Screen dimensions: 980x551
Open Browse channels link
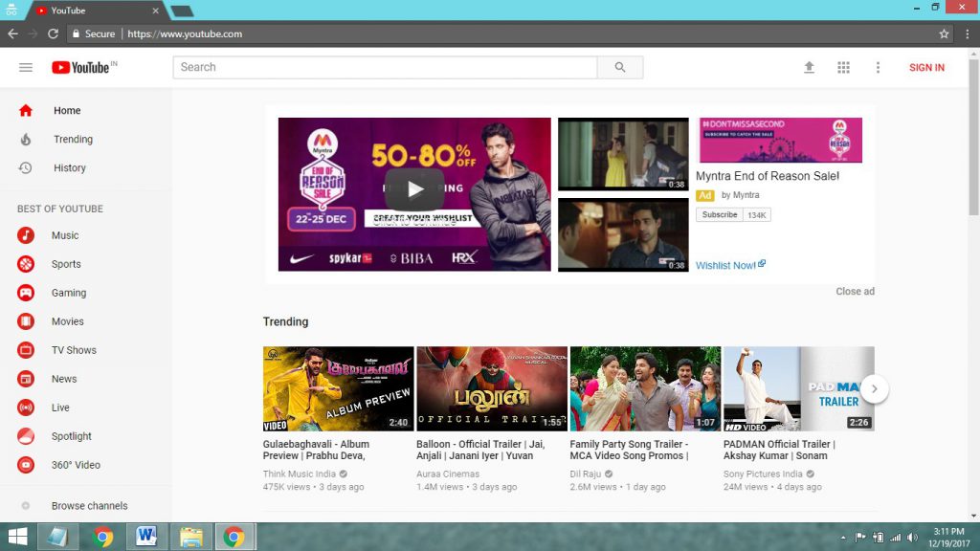[89, 506]
